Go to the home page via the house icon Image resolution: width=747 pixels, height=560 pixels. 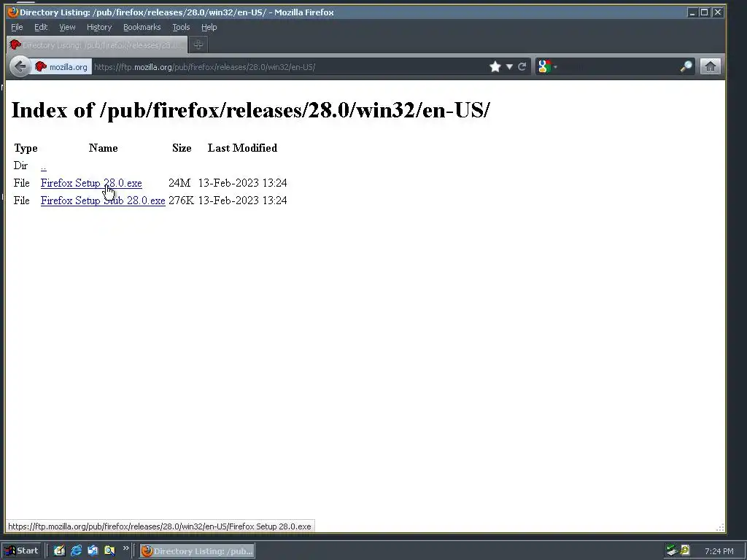pyautogui.click(x=710, y=66)
